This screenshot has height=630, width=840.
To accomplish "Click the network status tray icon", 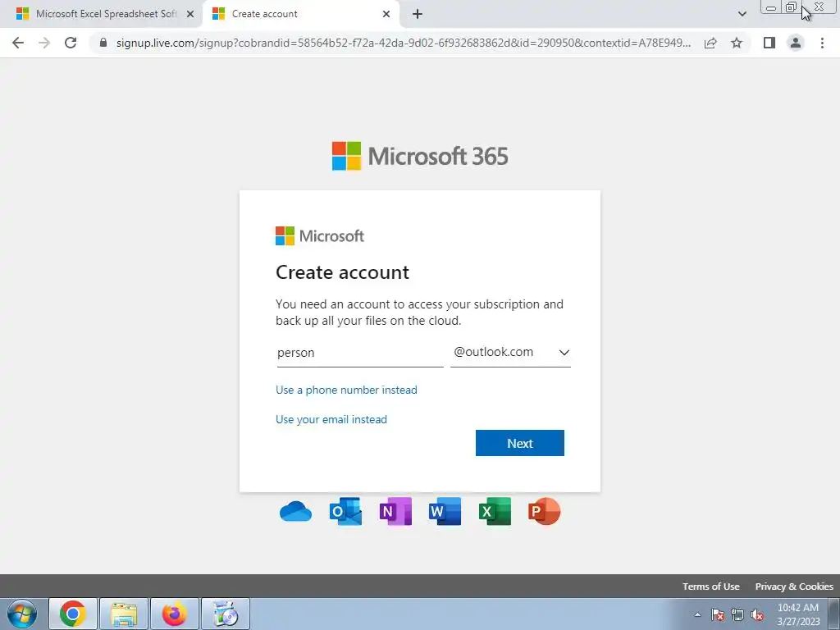I will [x=737, y=614].
